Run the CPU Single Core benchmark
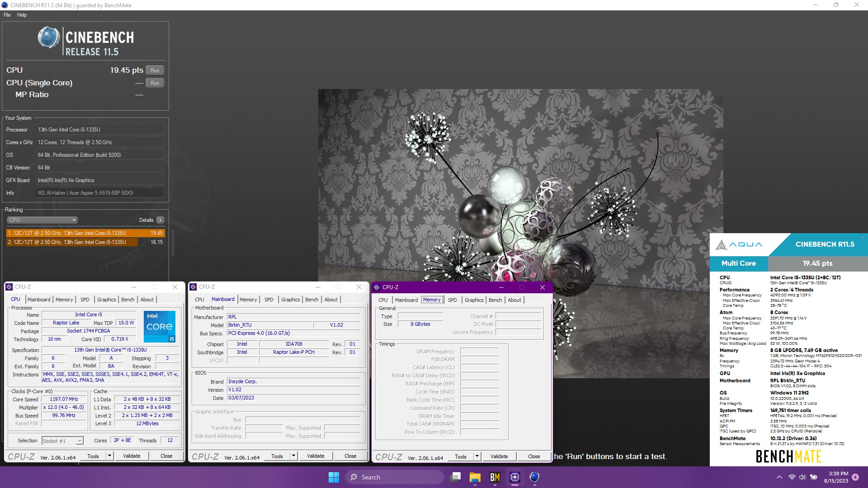This screenshot has width=868, height=488. pyautogui.click(x=155, y=83)
